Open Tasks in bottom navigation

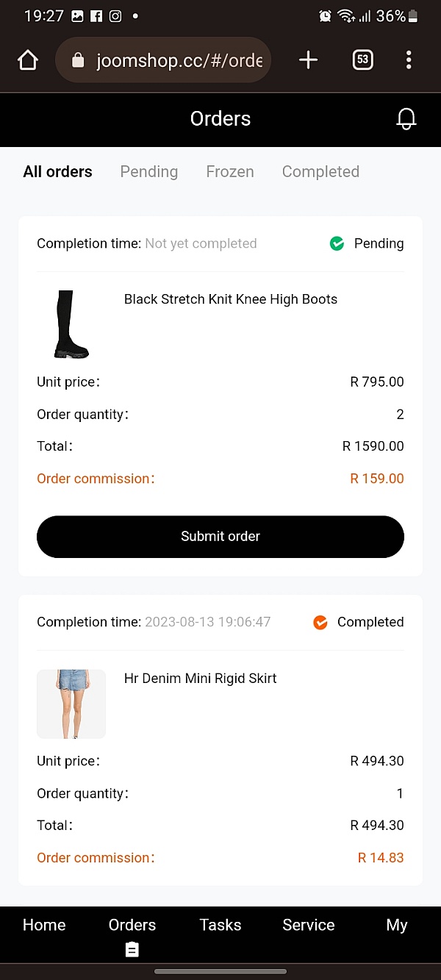pos(220,925)
